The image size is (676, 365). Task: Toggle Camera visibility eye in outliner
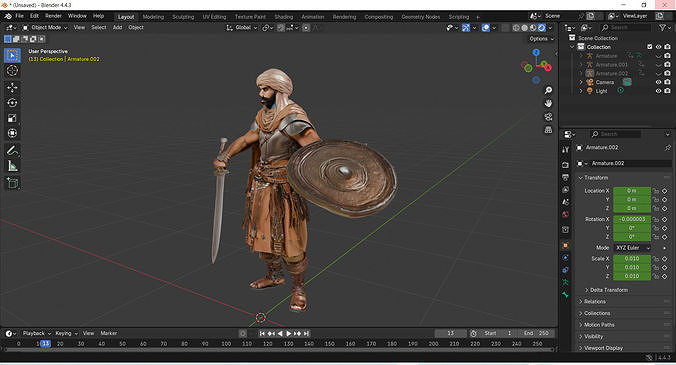[658, 82]
